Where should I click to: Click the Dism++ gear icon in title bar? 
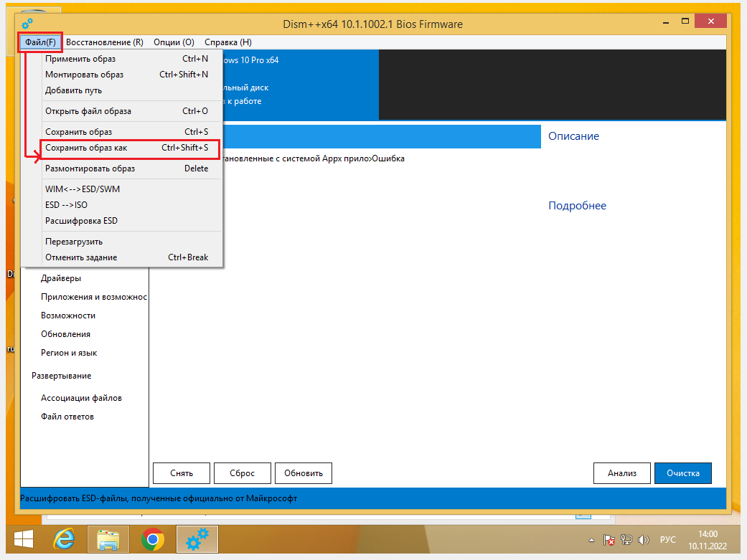pos(27,24)
